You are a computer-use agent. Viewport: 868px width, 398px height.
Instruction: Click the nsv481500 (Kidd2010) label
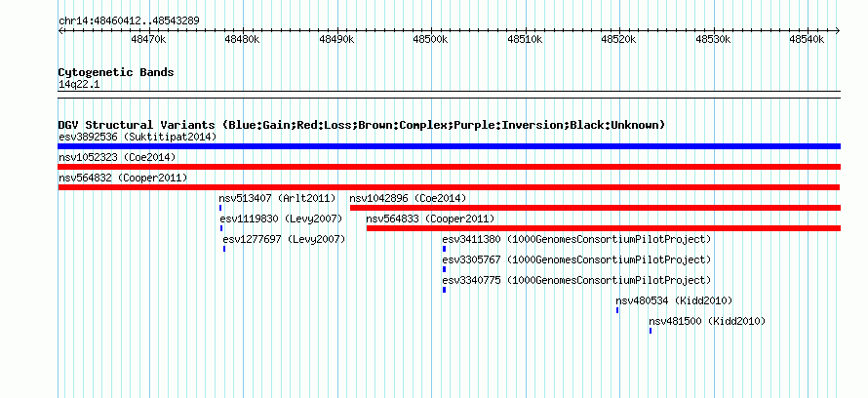click(x=707, y=321)
